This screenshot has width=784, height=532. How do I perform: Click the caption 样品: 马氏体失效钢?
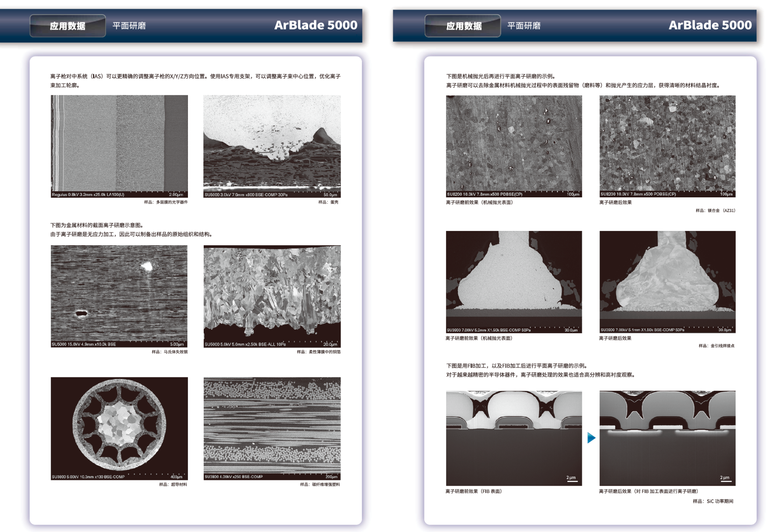pos(170,352)
